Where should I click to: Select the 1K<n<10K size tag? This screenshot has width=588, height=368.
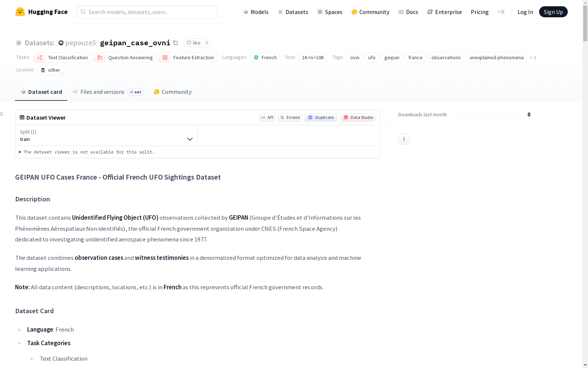(313, 57)
